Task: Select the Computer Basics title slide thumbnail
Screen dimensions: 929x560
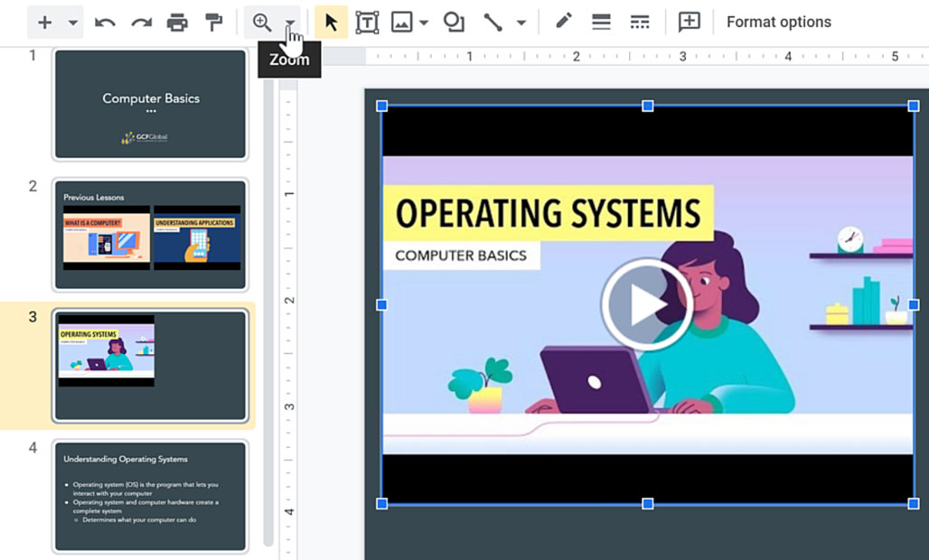Action: pos(150,105)
